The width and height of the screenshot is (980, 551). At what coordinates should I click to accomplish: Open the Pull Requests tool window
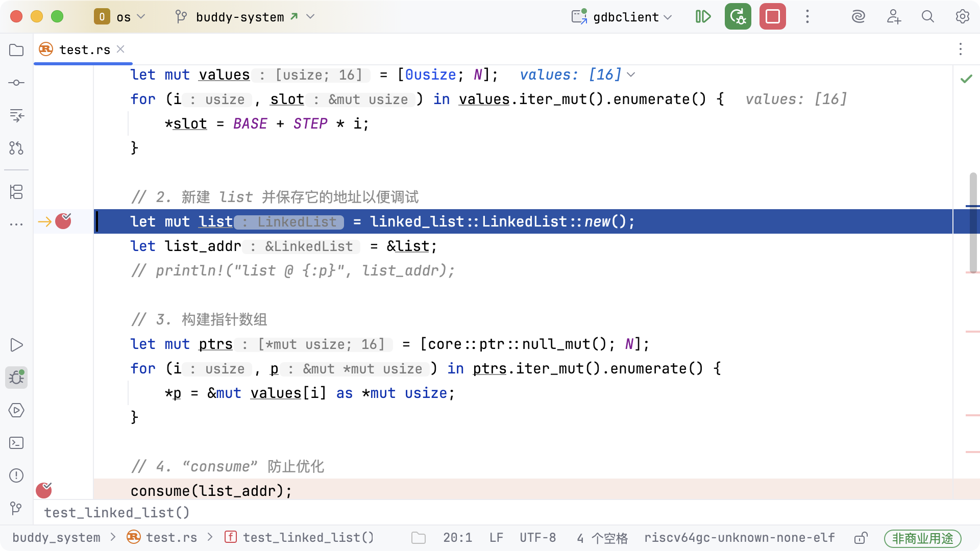coord(16,148)
